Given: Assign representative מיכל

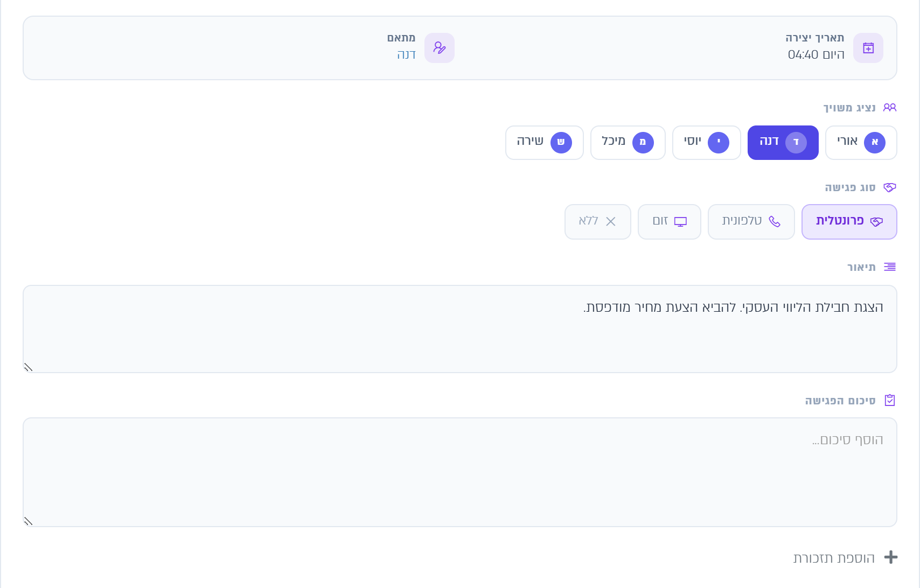Looking at the screenshot, I should [x=628, y=143].
